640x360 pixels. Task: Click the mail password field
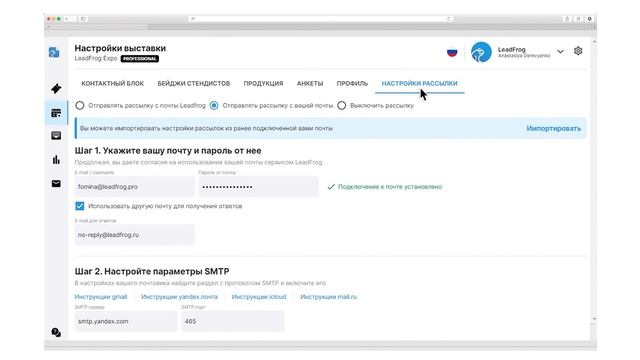click(x=258, y=187)
